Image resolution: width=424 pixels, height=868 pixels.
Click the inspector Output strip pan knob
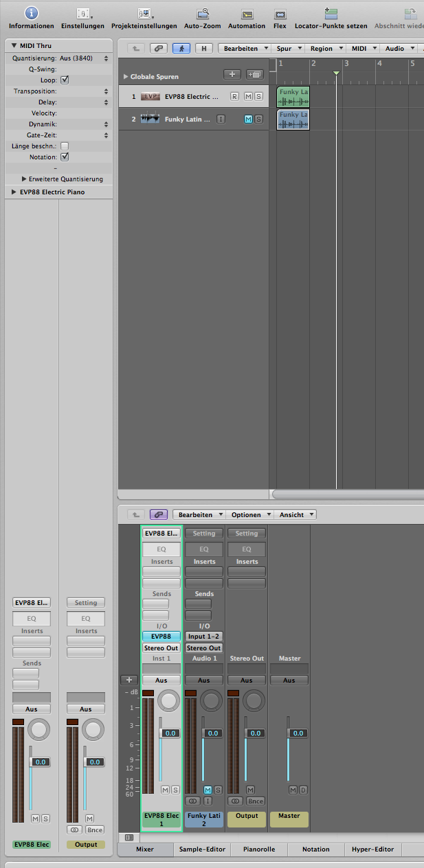tap(94, 729)
